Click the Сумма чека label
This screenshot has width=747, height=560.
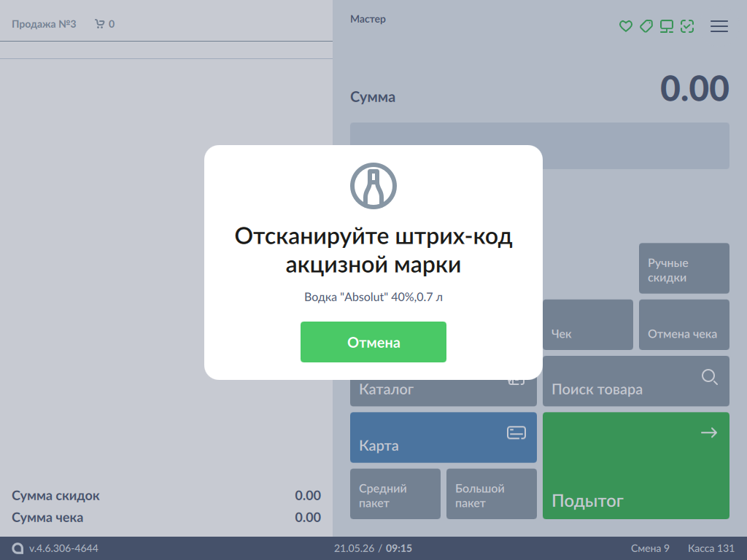click(x=47, y=518)
